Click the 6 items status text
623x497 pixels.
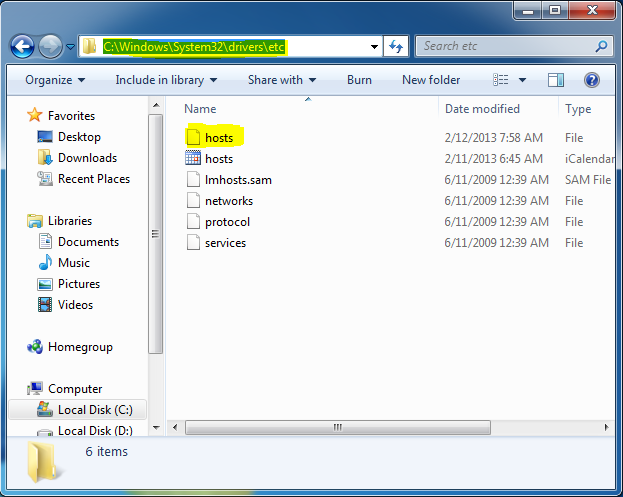point(106,451)
